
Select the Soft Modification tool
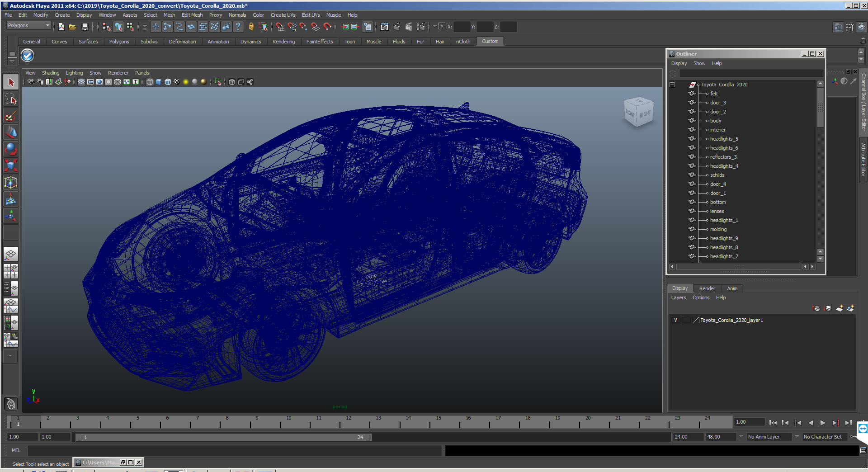(x=11, y=199)
